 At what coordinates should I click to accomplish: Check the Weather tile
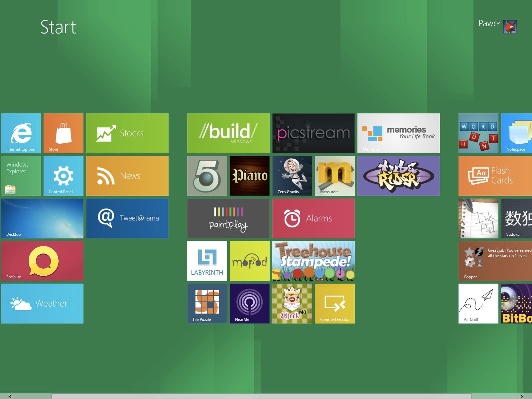(x=42, y=304)
